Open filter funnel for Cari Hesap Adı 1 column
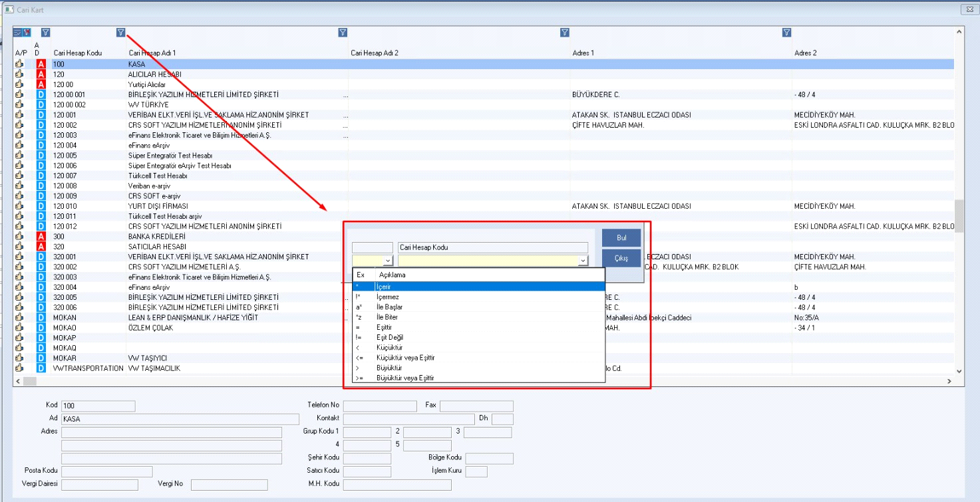 pos(343,32)
